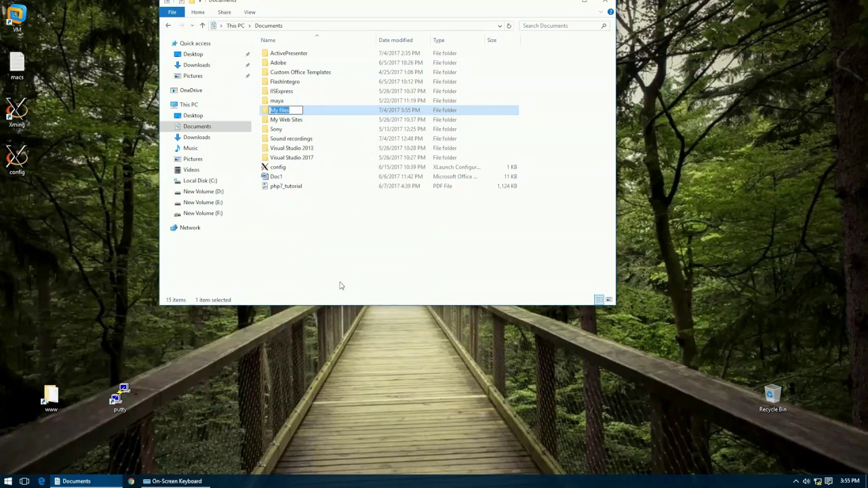Open pinned Desktop under Quick access
Image resolution: width=868 pixels, height=488 pixels.
(x=193, y=54)
